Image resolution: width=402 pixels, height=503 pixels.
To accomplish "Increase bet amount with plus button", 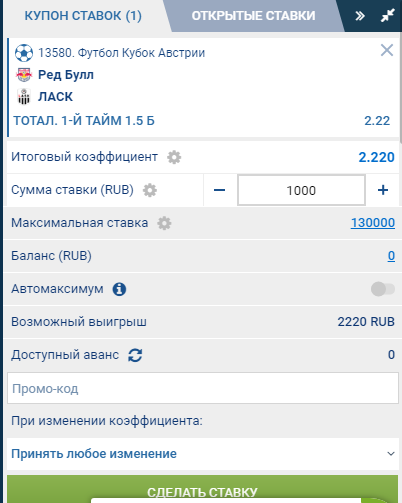I will click(383, 190).
